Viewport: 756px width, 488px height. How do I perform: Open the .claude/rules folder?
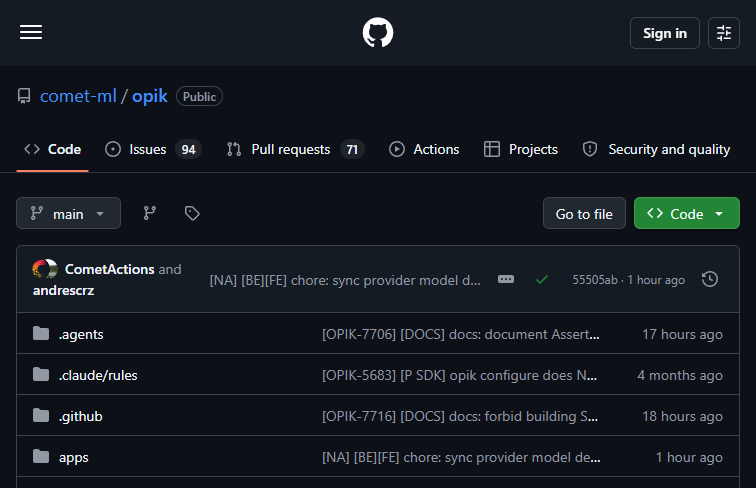98,375
